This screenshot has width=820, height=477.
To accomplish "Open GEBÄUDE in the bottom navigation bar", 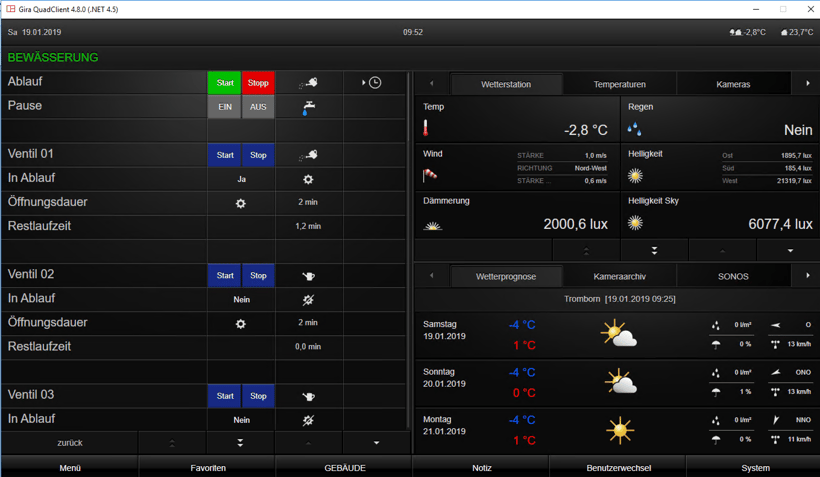I will [x=344, y=467].
